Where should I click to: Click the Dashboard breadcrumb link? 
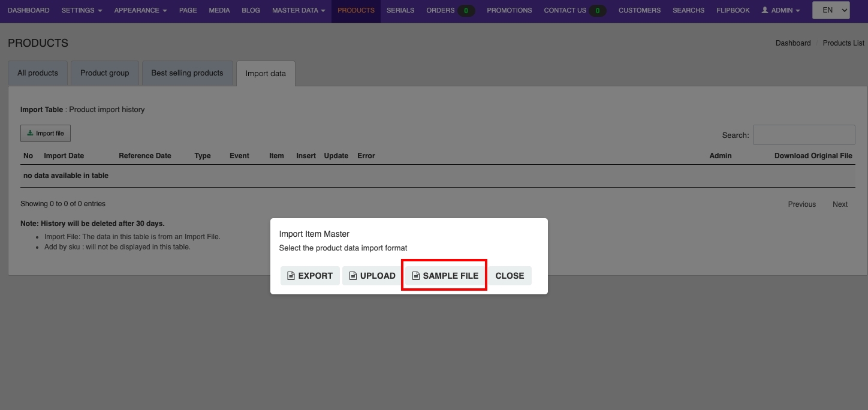pos(792,43)
